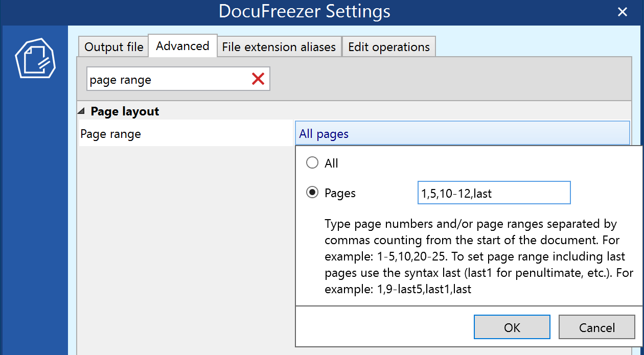The width and height of the screenshot is (644, 355).
Task: Choose the Pages radio button
Action: pyautogui.click(x=312, y=193)
